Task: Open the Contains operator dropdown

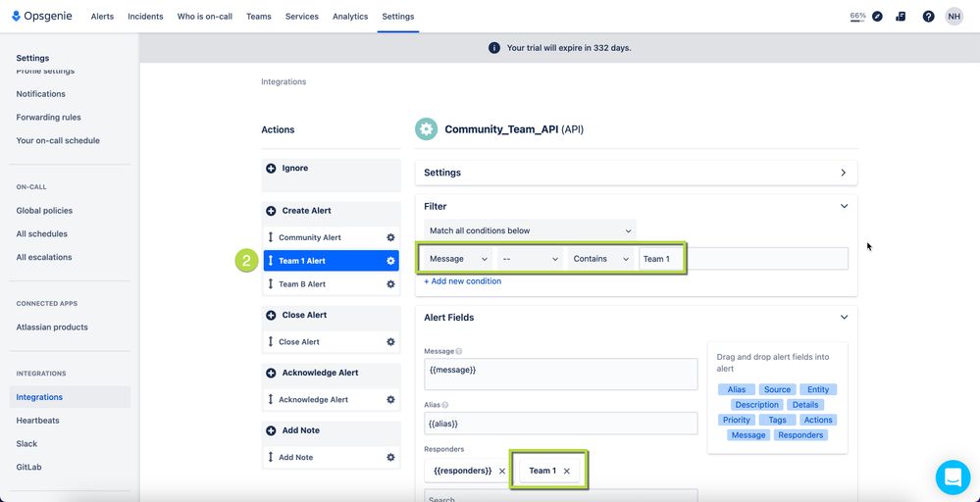Action: click(x=601, y=259)
